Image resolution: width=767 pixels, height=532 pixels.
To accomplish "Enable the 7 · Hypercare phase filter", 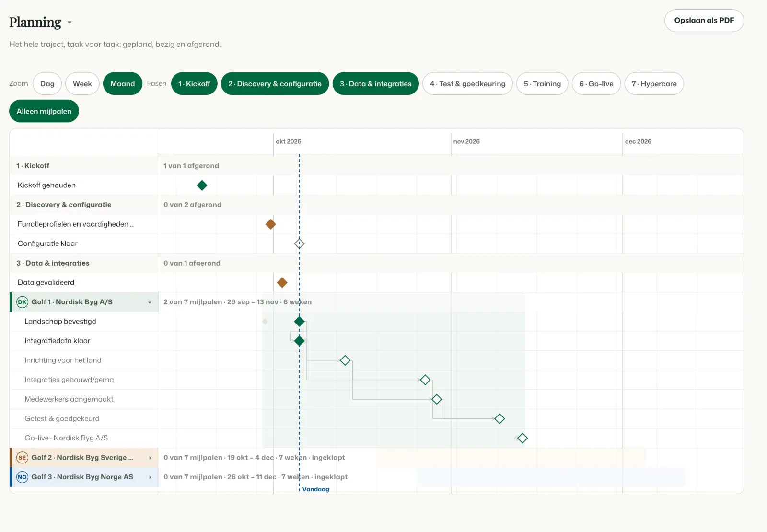I will point(654,83).
